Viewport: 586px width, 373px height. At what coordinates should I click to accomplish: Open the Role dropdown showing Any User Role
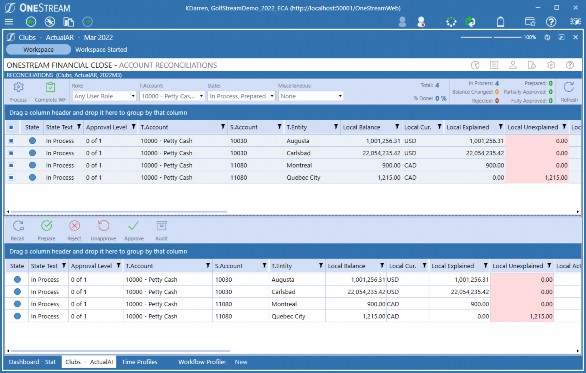point(104,96)
